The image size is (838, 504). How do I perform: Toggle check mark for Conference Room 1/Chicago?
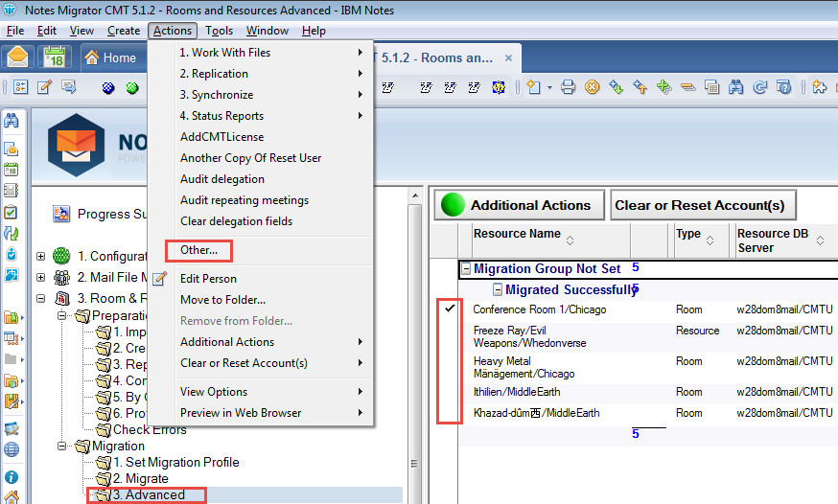coord(450,309)
